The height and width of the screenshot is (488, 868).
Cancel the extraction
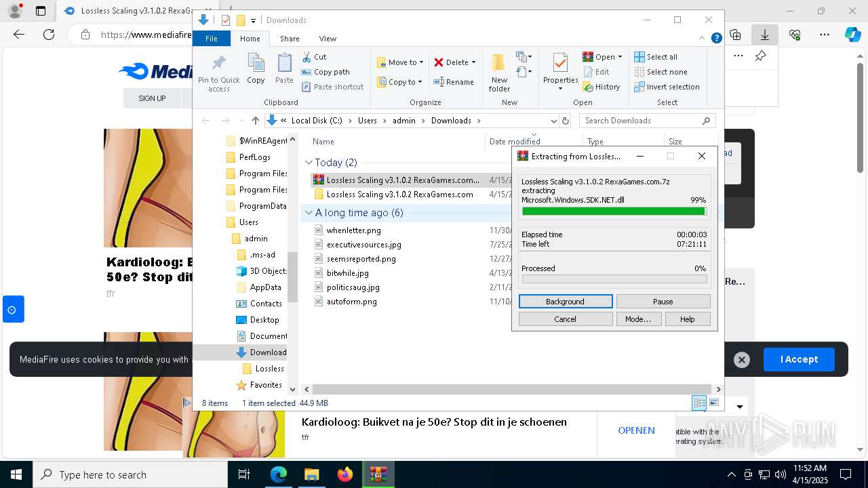566,319
